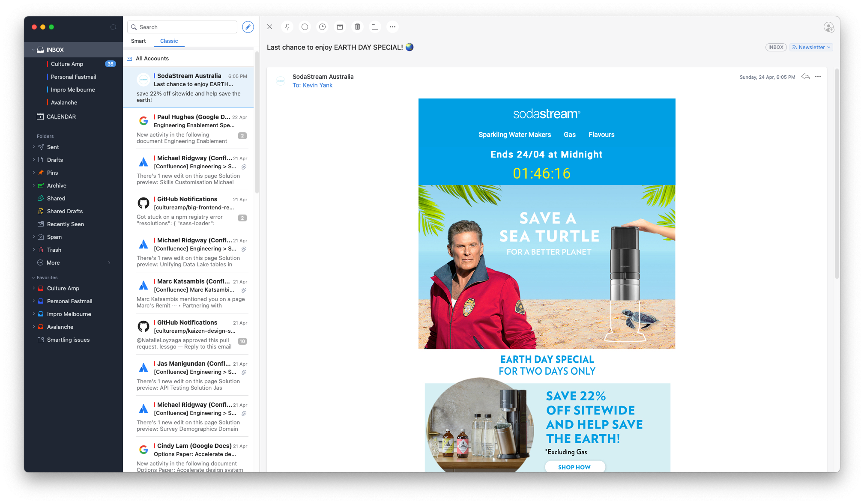Expand the More folders arrow
This screenshot has width=864, height=504.
coord(109,262)
